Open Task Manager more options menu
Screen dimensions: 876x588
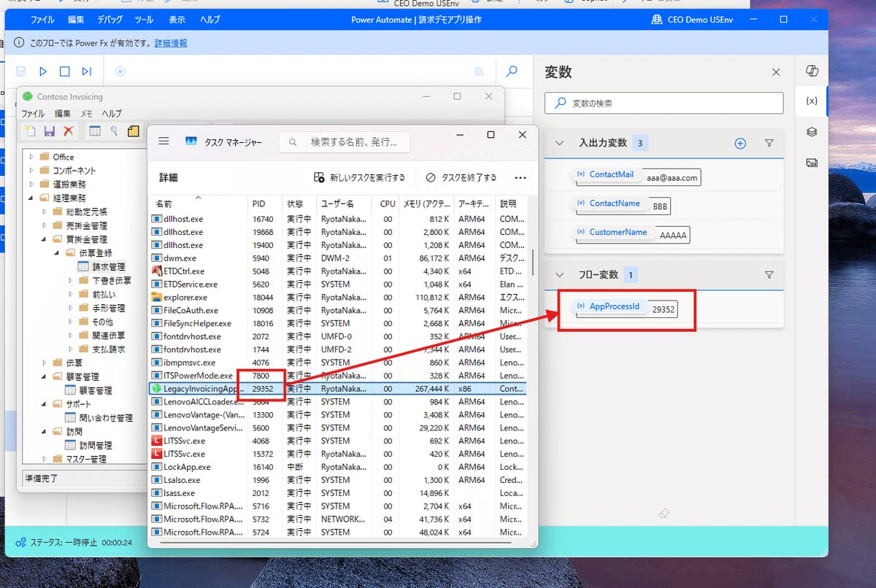[520, 177]
